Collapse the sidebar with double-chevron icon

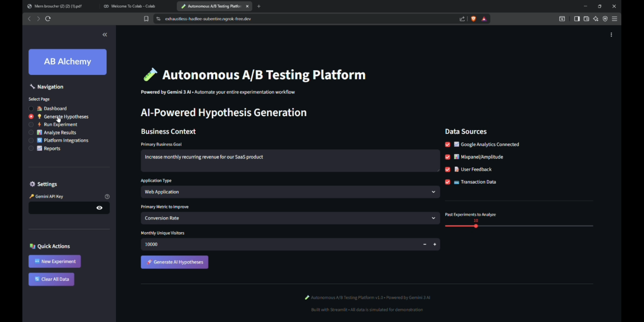105,35
